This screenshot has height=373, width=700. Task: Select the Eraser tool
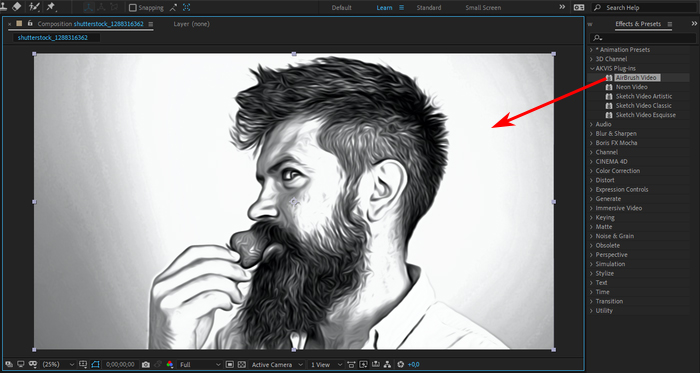17,7
